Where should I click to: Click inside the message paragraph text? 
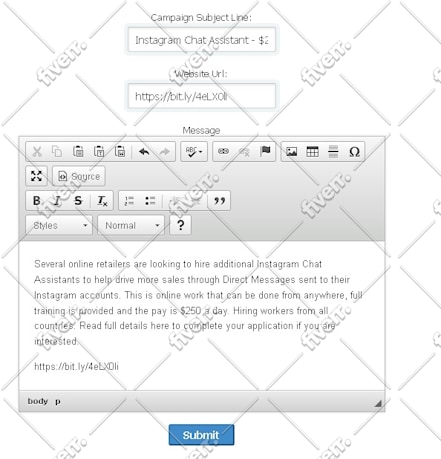198,303
